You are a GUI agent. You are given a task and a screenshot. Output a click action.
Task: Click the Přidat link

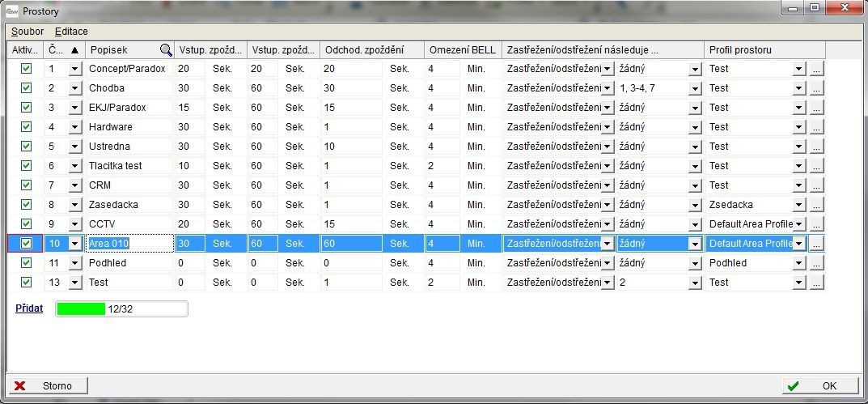pos(29,308)
